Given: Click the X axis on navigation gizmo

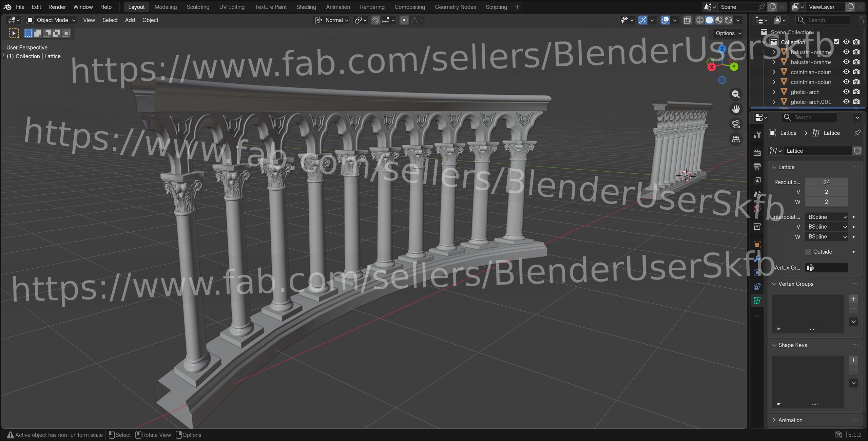Looking at the screenshot, I should [711, 67].
